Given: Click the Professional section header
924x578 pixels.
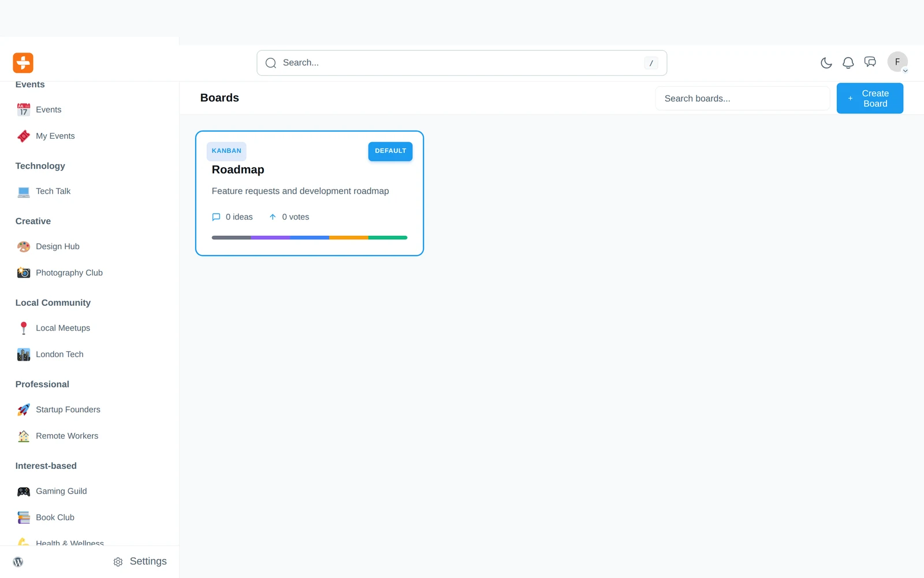Looking at the screenshot, I should coord(42,384).
